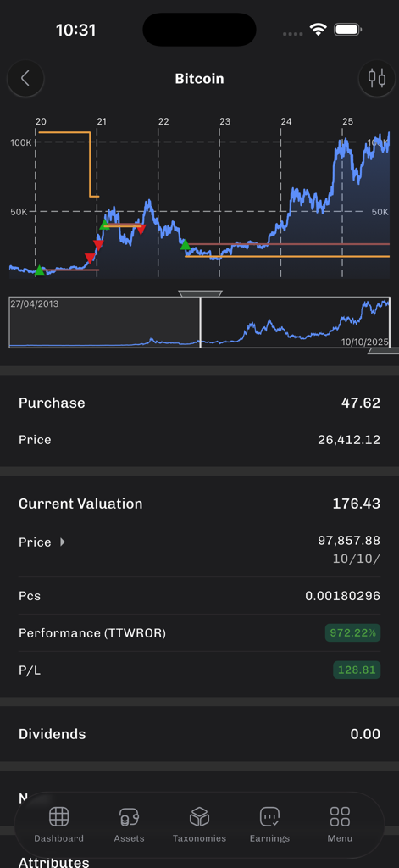Open the Dashboard tab
Screen dimensions: 399x868
click(58, 824)
